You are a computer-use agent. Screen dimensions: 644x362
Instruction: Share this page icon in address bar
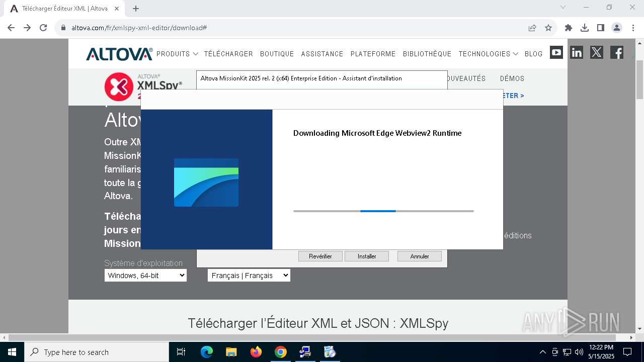(532, 28)
